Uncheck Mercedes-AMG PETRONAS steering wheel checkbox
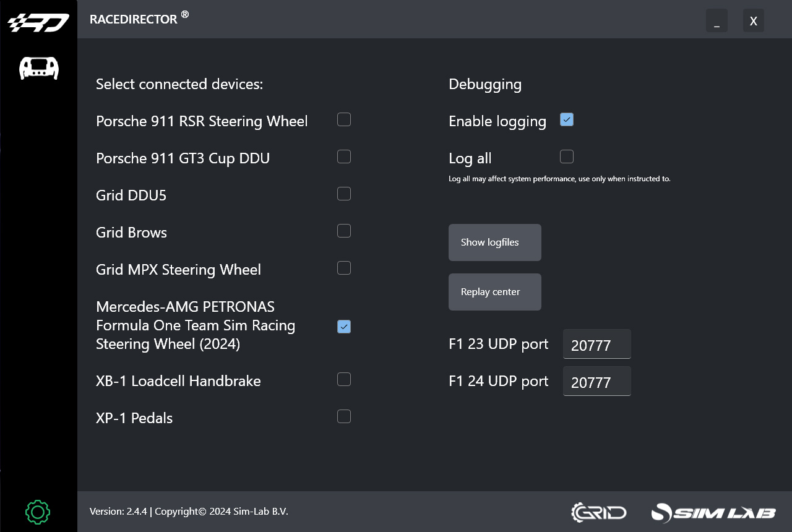Screen dimensions: 792x532 pyautogui.click(x=344, y=327)
